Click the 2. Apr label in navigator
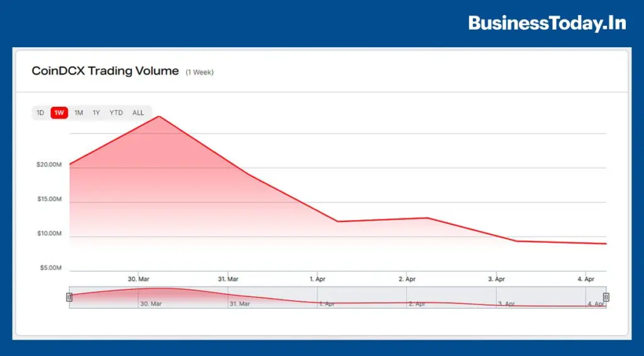 (x=417, y=304)
